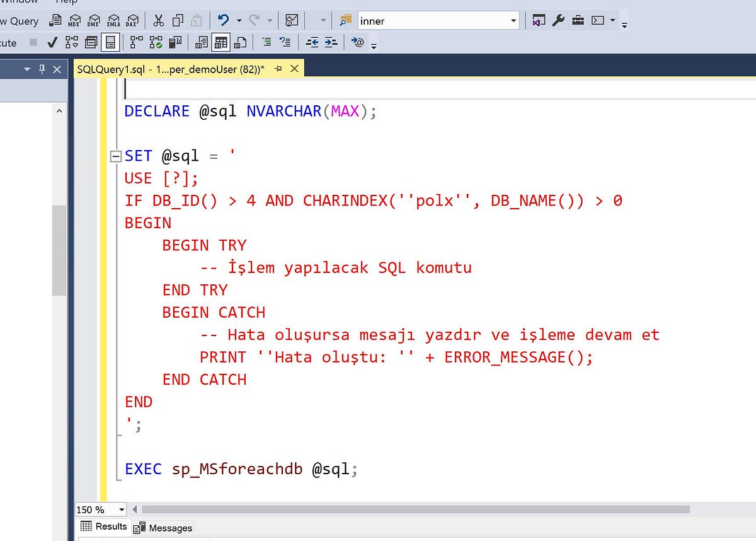This screenshot has height=541, width=756.
Task: Open the Toolbox briefcase icon
Action: coord(578,21)
